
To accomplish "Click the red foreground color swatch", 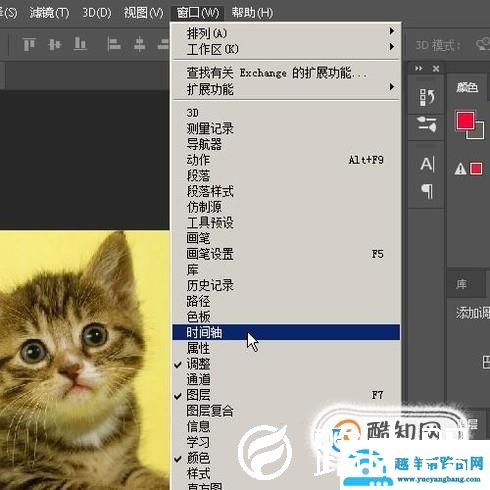I will tap(465, 120).
